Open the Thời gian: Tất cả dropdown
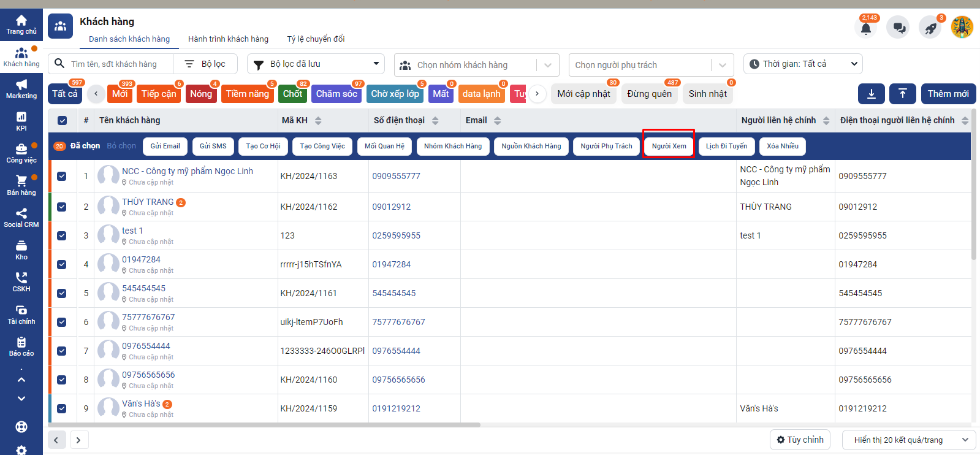The height and width of the screenshot is (455, 980). [802, 64]
